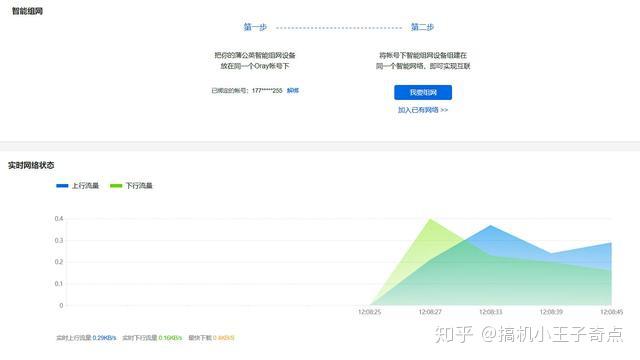Click the 12:08:39 time axis label
This screenshot has height=360, width=640.
coord(551,312)
